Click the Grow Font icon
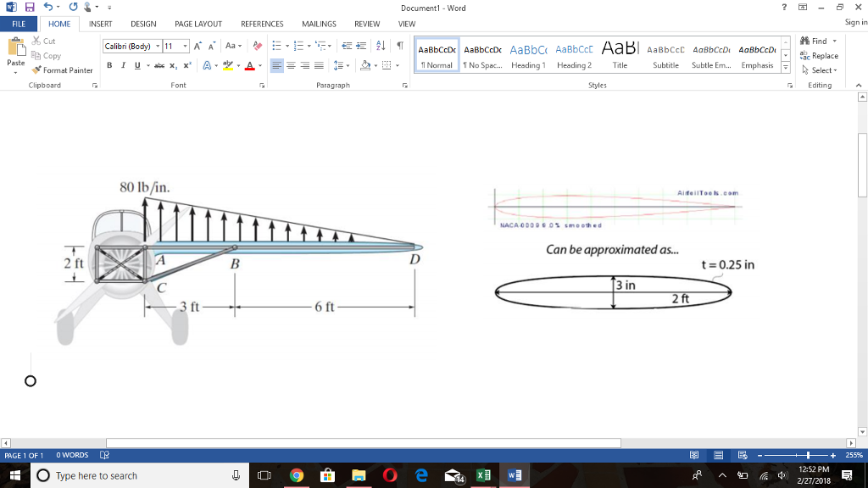This screenshot has width=868, height=488. pos(198,46)
